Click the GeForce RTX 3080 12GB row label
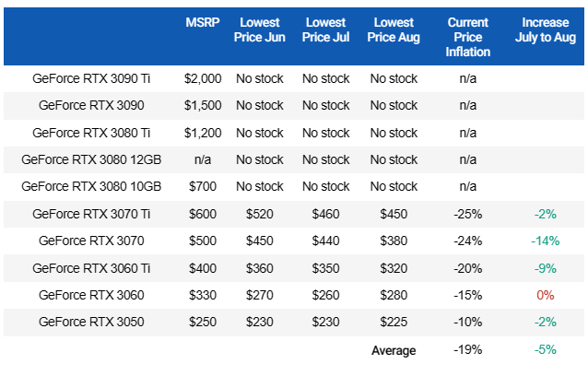Viewport: 588px width, 376px height. [x=91, y=159]
